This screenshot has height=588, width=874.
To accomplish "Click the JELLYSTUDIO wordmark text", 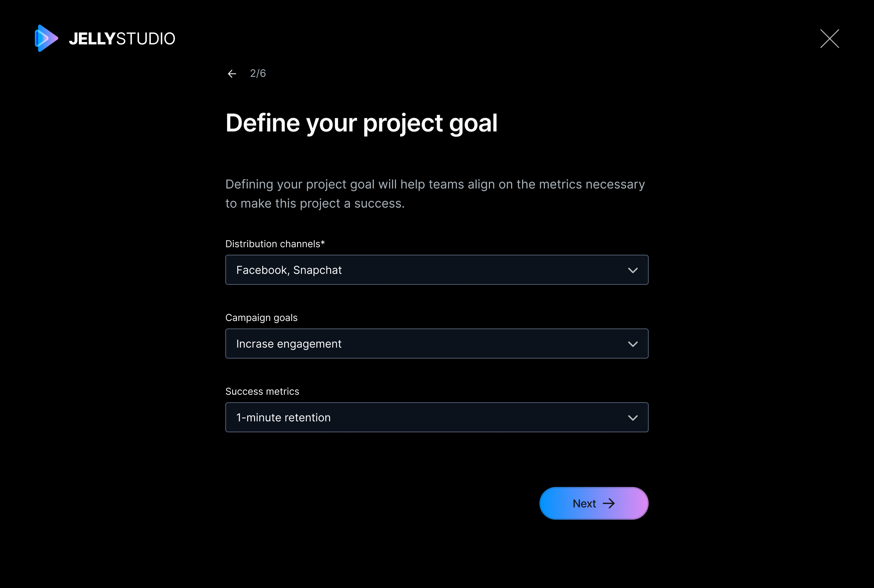I will point(122,39).
